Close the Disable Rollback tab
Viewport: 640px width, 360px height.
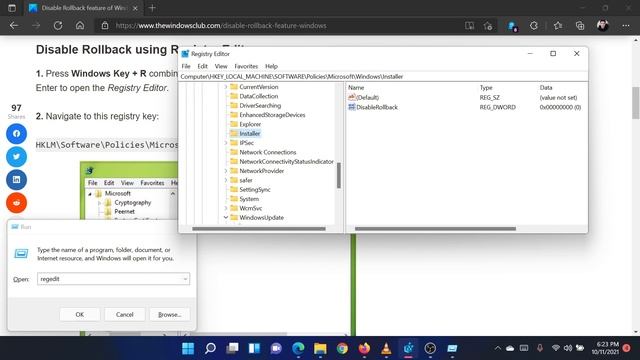[135, 8]
